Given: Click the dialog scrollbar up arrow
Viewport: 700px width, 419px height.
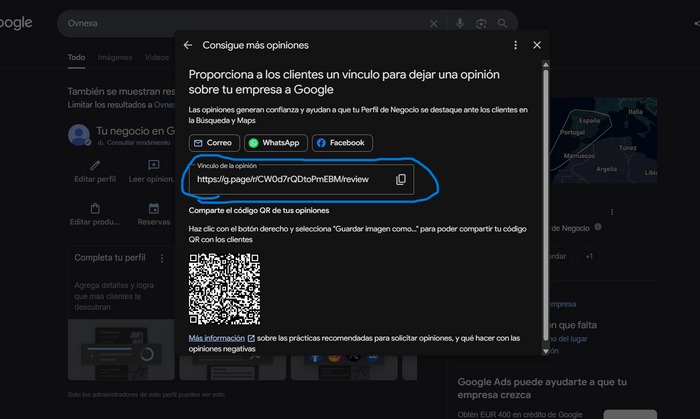Looking at the screenshot, I should point(546,65).
